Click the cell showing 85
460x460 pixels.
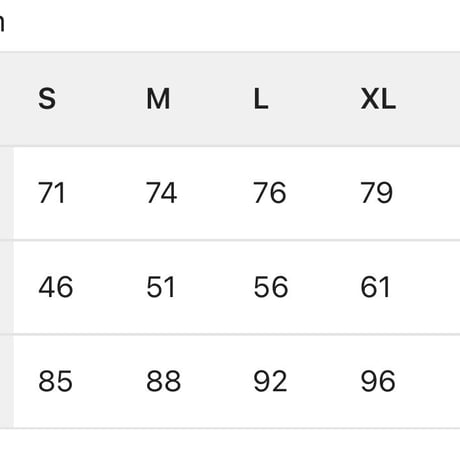(x=55, y=381)
